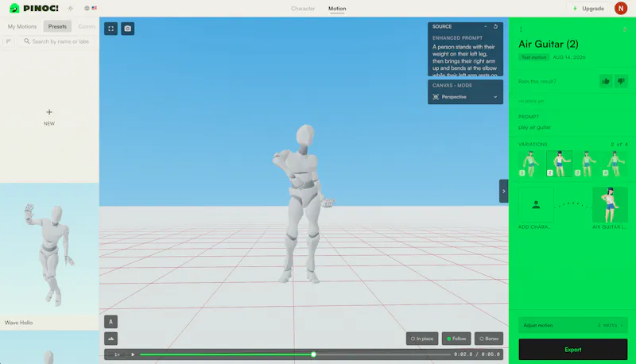The height and width of the screenshot is (364, 636).
Task: Click the Pinoc! logo icon
Action: [14, 8]
